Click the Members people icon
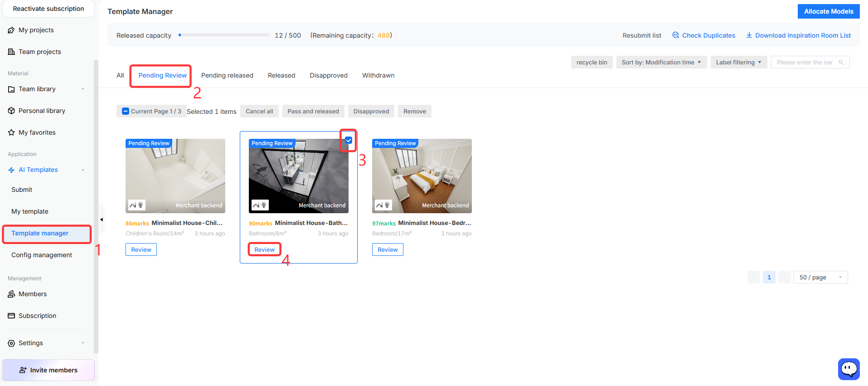The image size is (868, 386). (11, 294)
